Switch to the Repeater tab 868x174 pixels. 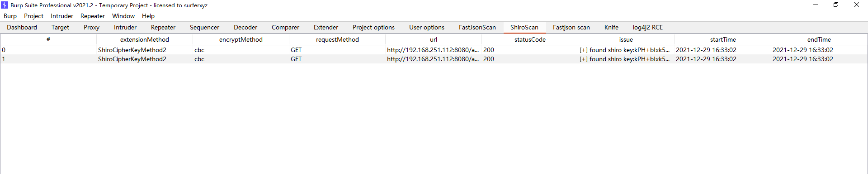pyautogui.click(x=163, y=27)
